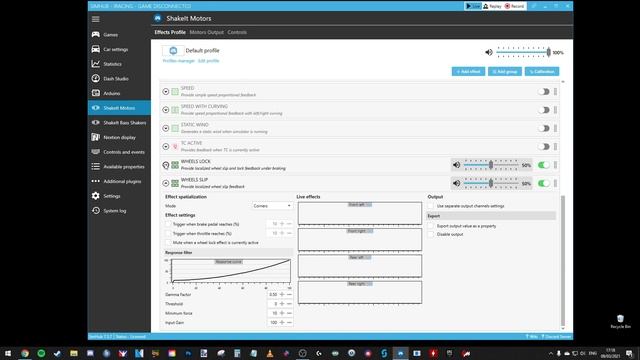Image resolution: width=640 pixels, height=360 pixels.
Task: Click the Additional plugins dots icon
Action: point(96,181)
